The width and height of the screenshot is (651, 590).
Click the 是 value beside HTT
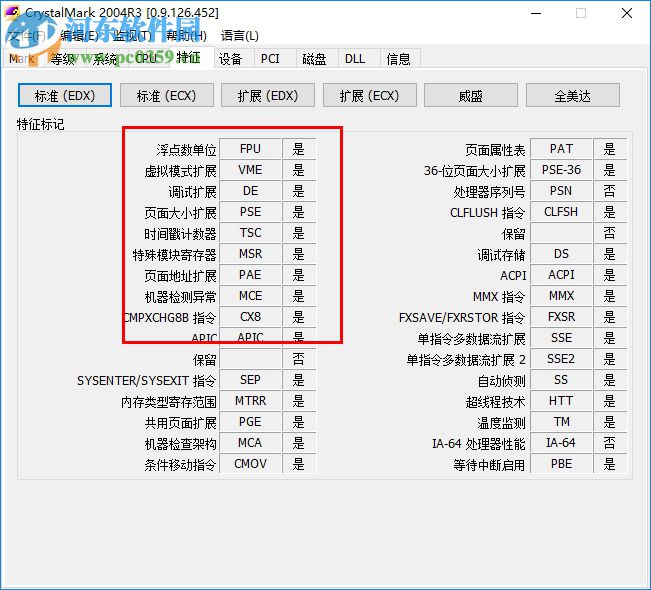pos(609,401)
